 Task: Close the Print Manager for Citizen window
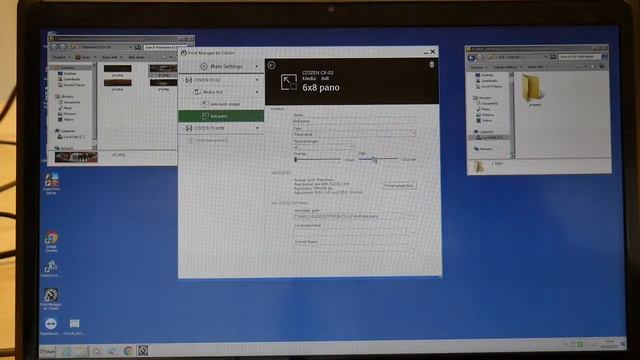pos(433,52)
